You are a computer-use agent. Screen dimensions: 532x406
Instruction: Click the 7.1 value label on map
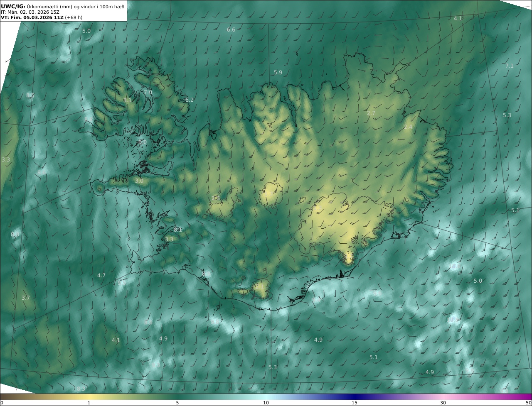pyautogui.click(x=510, y=66)
